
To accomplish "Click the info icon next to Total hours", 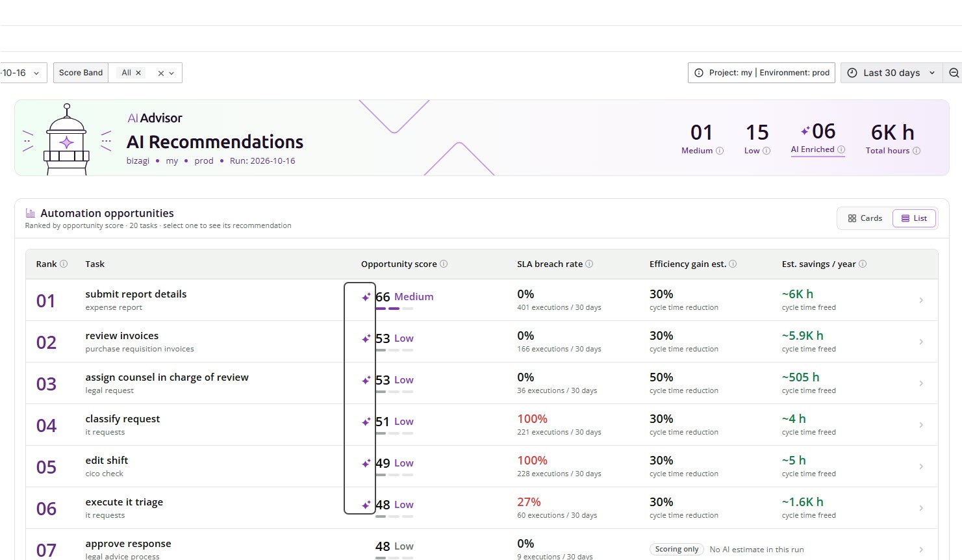I will (x=917, y=151).
